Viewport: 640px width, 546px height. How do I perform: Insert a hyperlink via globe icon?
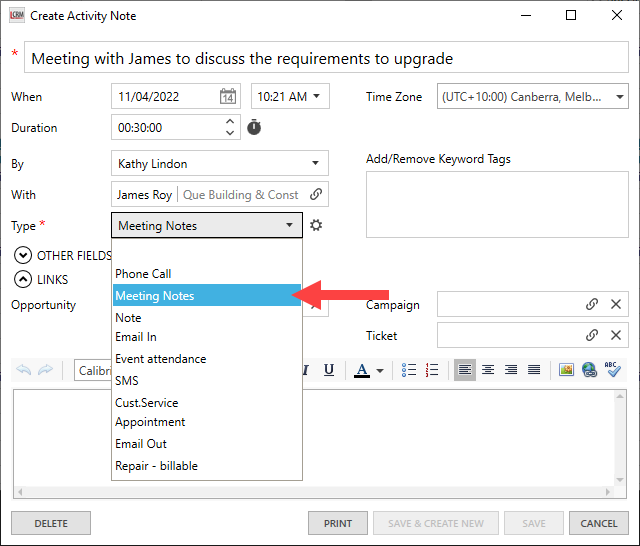click(x=589, y=370)
